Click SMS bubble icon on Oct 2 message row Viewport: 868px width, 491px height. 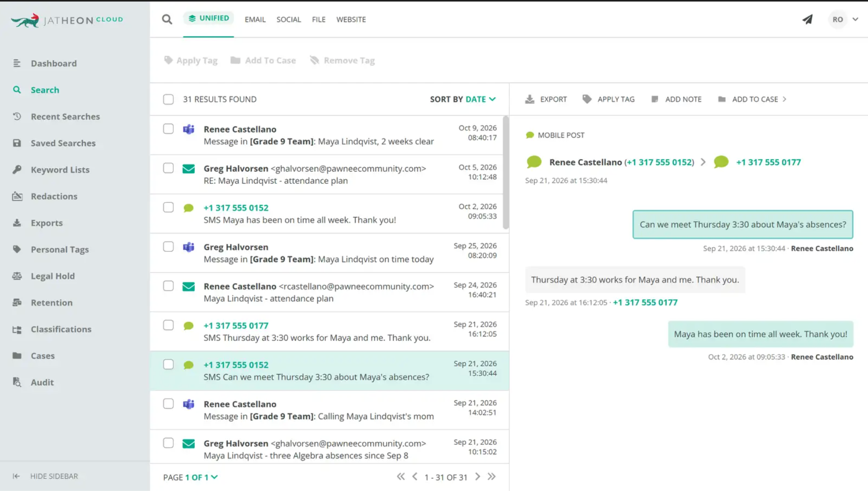(x=189, y=208)
